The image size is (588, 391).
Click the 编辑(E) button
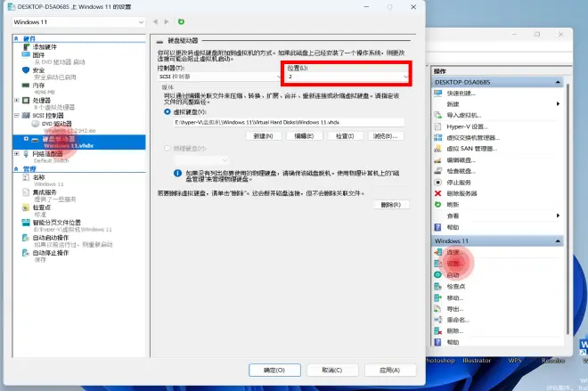304,136
